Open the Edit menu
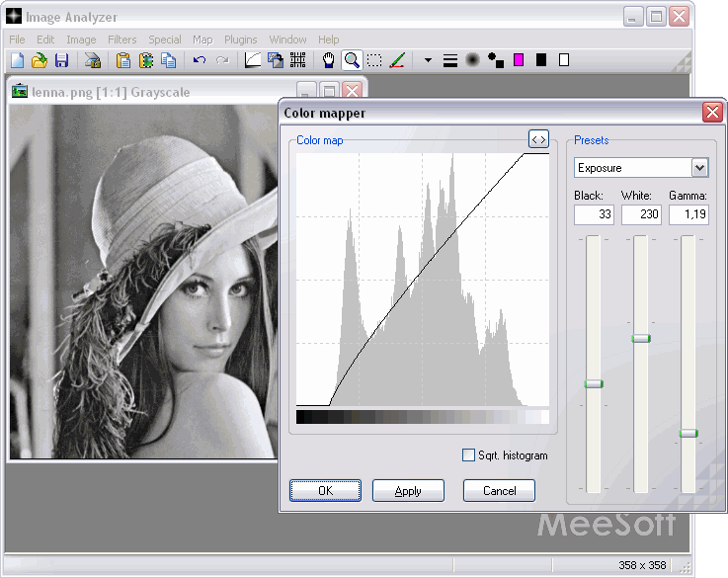Image resolution: width=728 pixels, height=578 pixels. click(x=45, y=40)
